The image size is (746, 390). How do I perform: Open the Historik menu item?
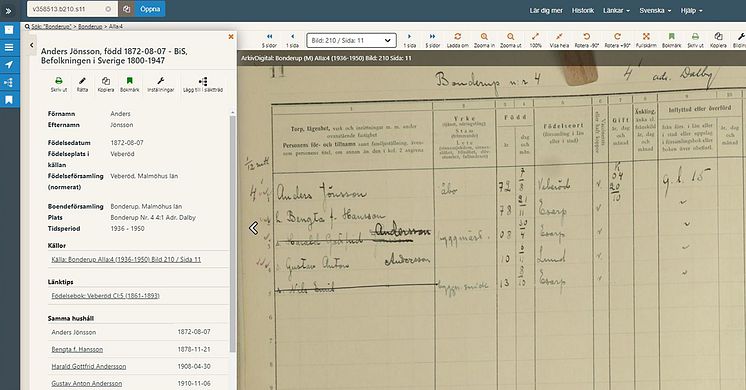(583, 10)
